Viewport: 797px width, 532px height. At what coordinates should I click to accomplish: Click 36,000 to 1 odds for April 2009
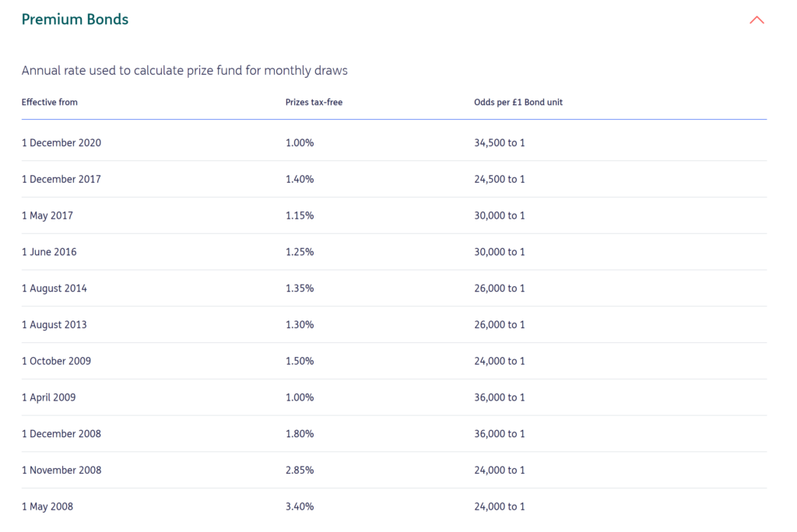[x=499, y=397]
